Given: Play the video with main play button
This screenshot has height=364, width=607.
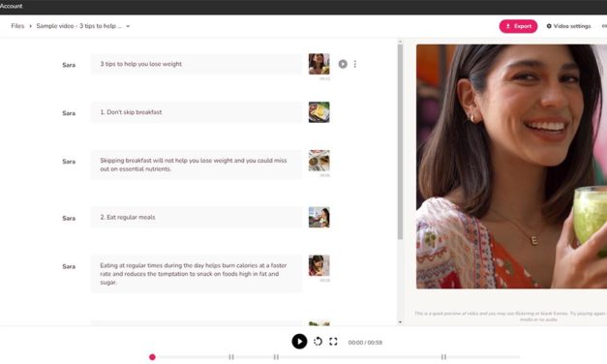Looking at the screenshot, I should point(299,342).
